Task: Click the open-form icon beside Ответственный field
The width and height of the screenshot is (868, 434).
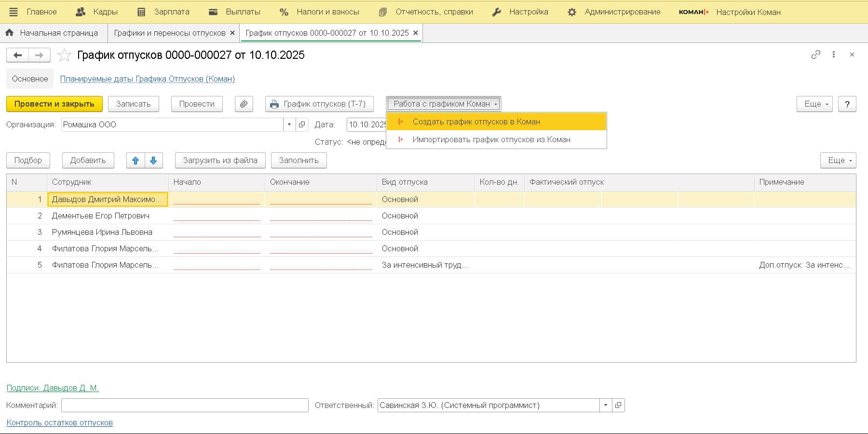Action: [618, 405]
